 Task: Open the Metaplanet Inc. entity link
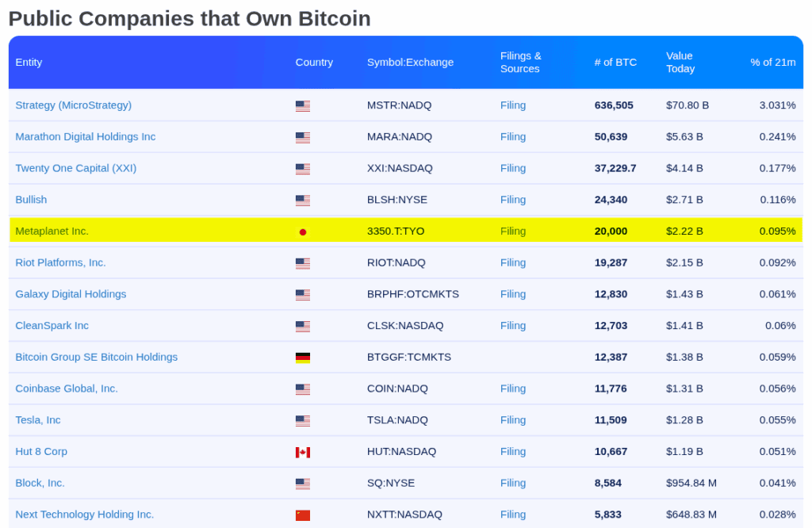52,231
